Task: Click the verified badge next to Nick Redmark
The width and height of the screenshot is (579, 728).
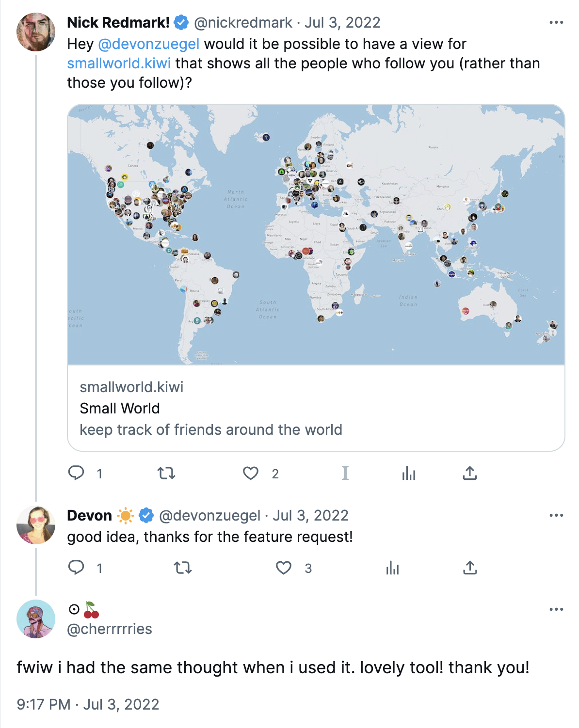Action: click(x=181, y=22)
